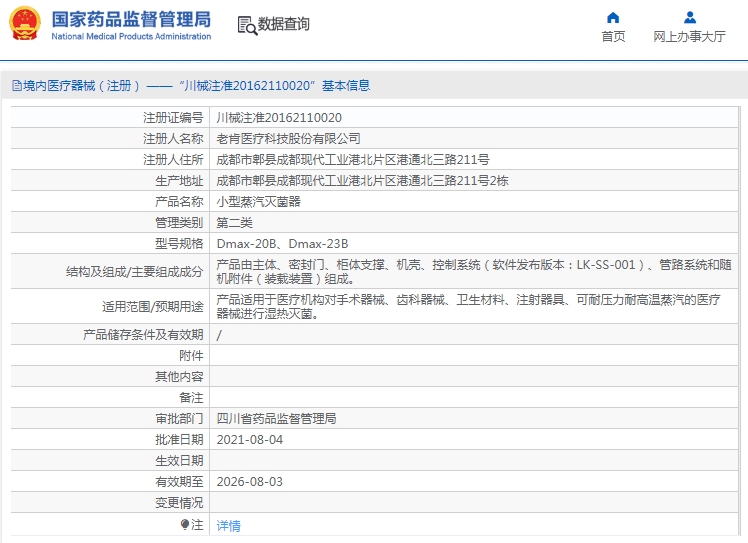The height and width of the screenshot is (543, 748).
Task: Click the 批准日期 label
Action: point(179,440)
